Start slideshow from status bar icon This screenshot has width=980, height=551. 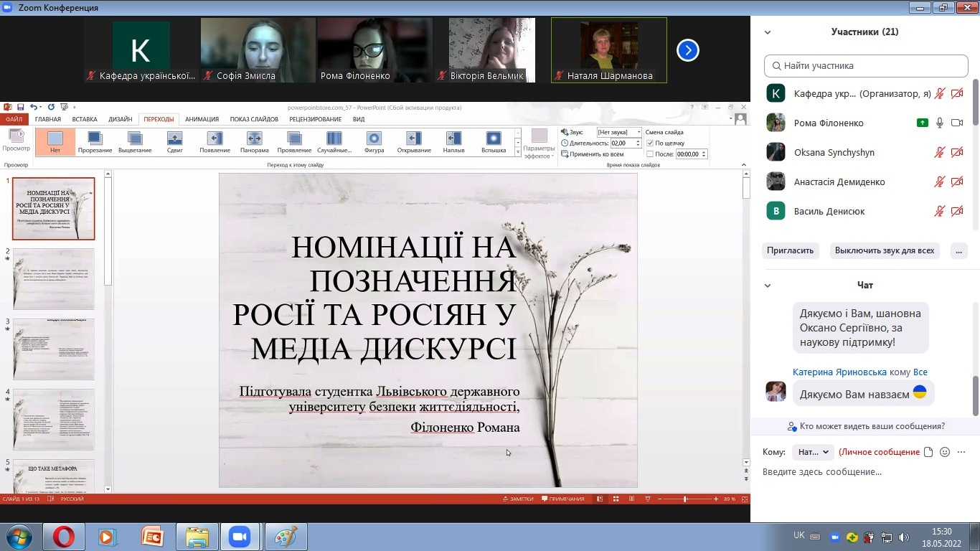647,499
